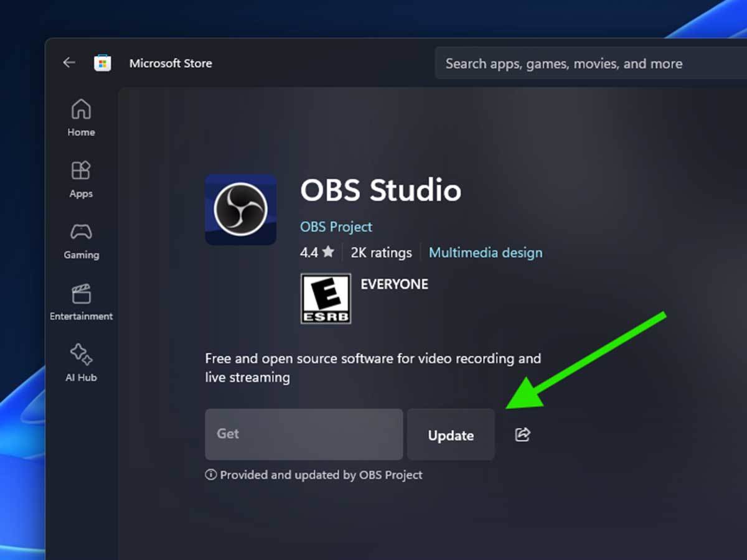
Task: Focus the search apps and games field
Action: pos(585,63)
